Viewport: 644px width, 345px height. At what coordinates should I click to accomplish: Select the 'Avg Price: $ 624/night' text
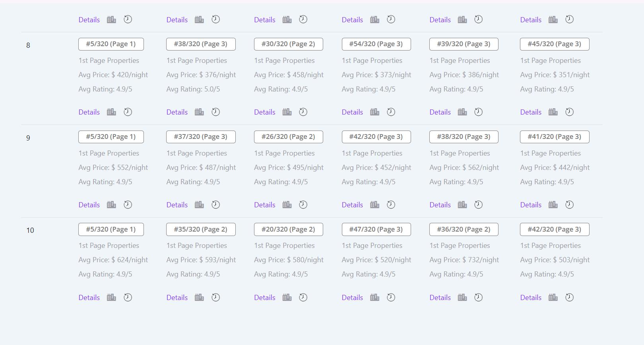pyautogui.click(x=113, y=260)
